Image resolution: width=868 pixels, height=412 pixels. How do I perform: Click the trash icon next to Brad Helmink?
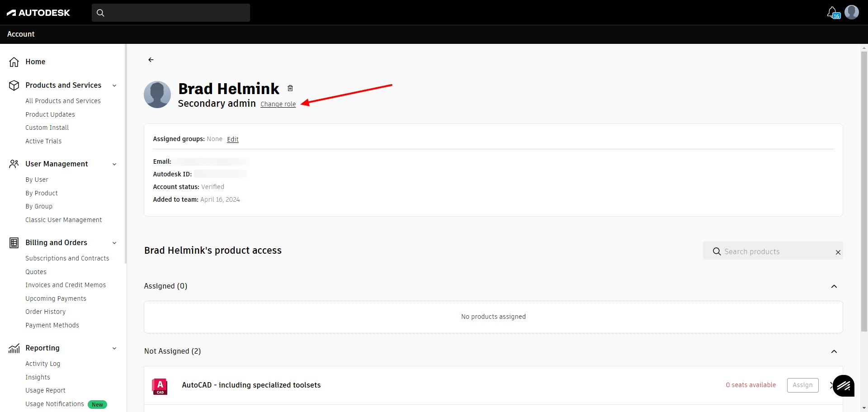[x=290, y=88]
